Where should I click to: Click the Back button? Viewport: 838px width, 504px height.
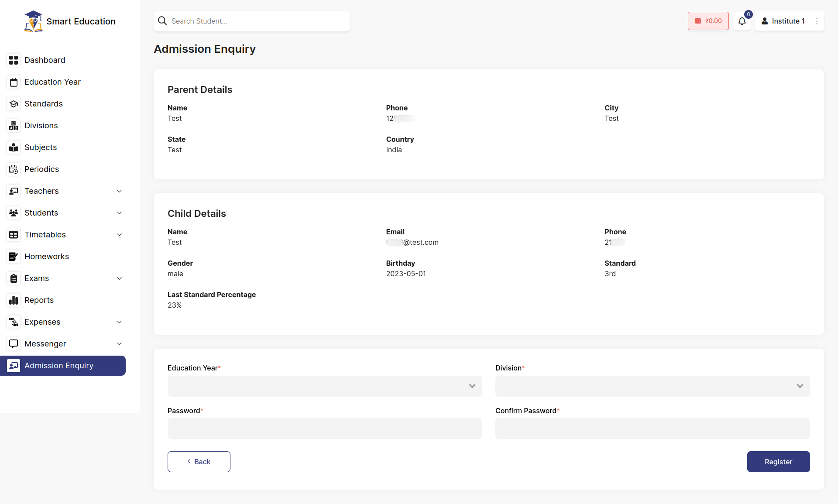click(x=199, y=462)
